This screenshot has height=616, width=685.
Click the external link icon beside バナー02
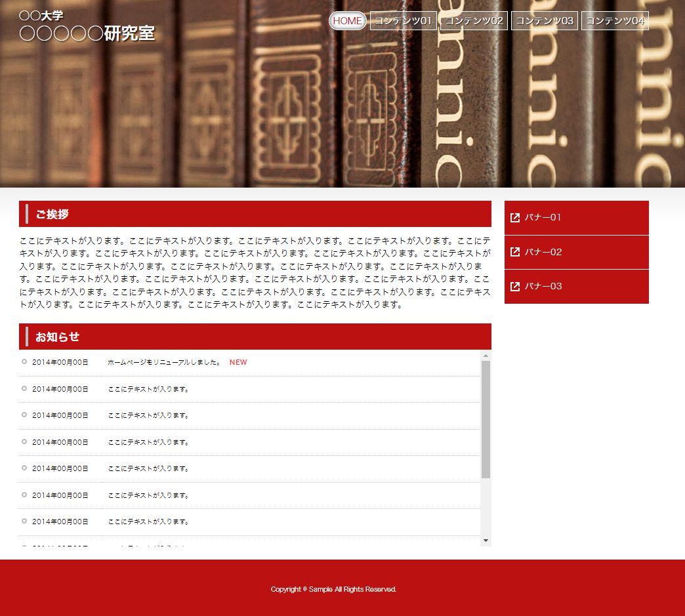(515, 252)
